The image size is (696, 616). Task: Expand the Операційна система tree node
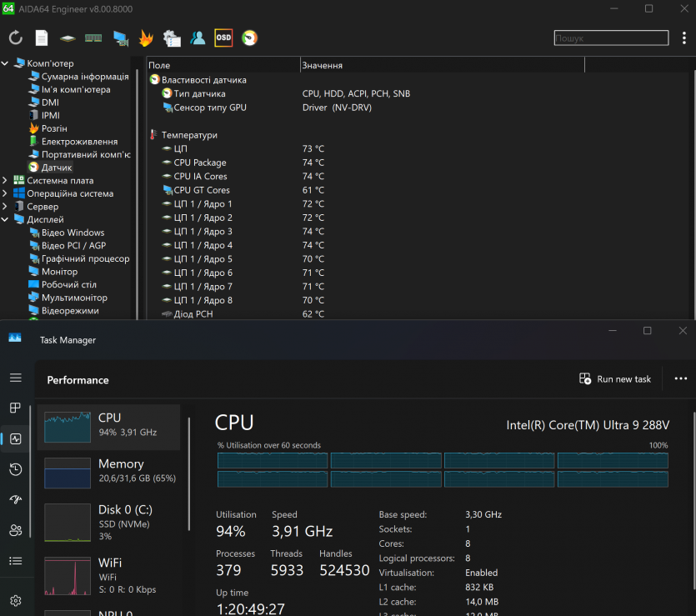coord(6,193)
